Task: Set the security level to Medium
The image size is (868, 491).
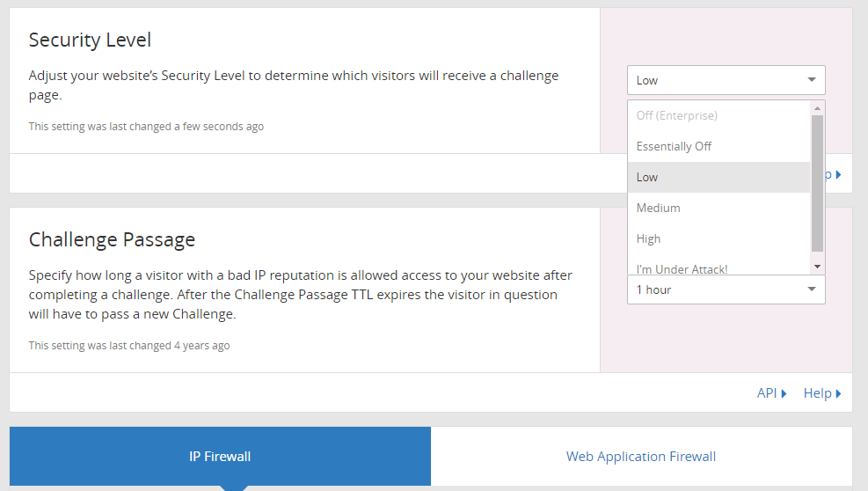Action: [x=659, y=208]
